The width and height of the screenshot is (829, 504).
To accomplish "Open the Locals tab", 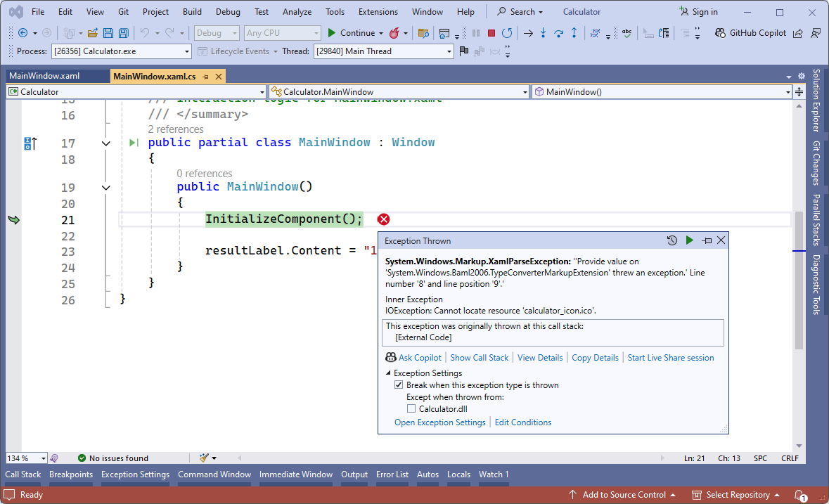I will pos(459,474).
